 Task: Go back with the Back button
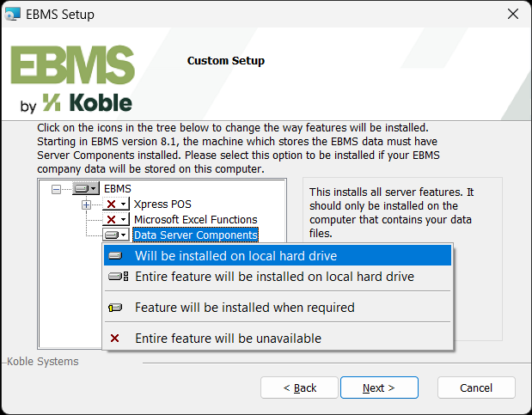(x=299, y=388)
